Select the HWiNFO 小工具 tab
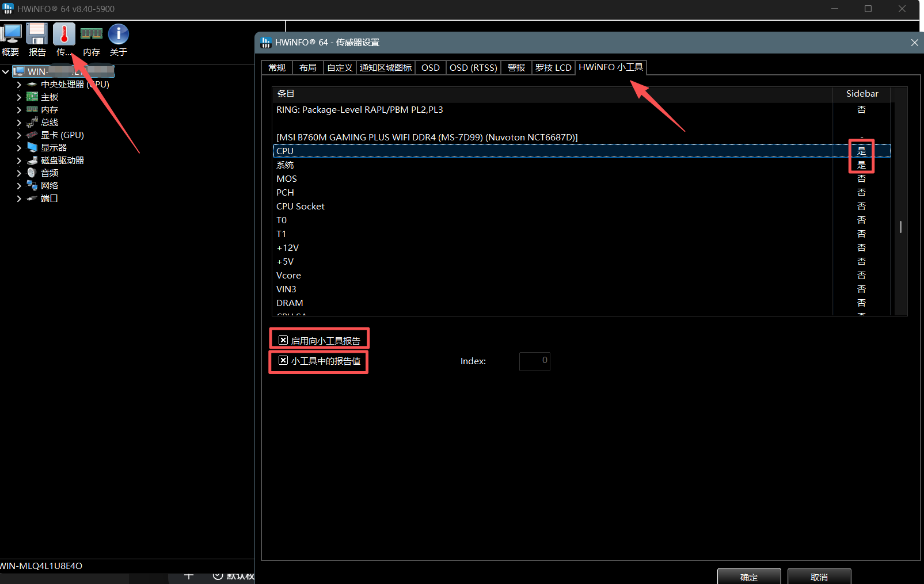This screenshot has width=924, height=584. pos(611,67)
